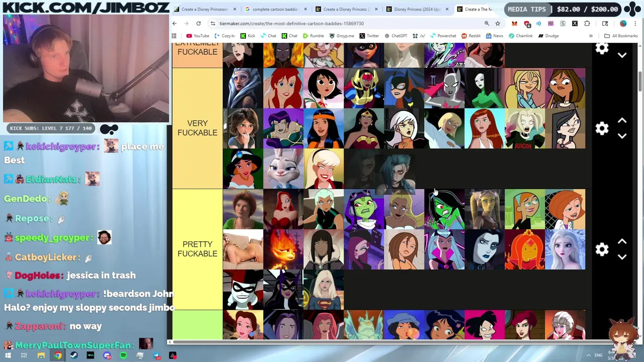Click the X extension icon in Chrome toolbar
644x362 pixels.
[575, 24]
